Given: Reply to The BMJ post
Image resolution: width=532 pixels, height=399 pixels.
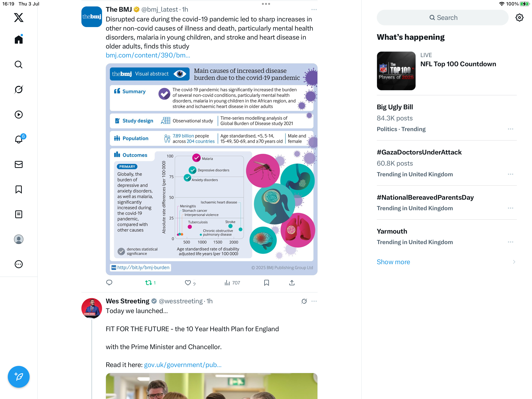Looking at the screenshot, I should [x=109, y=283].
